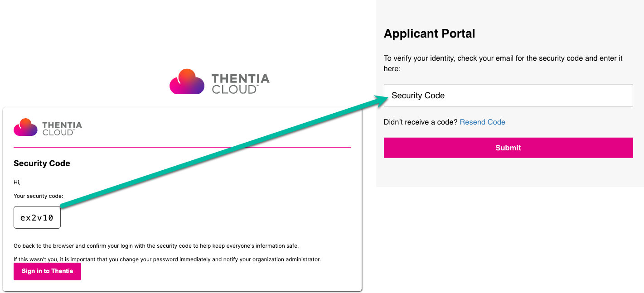Click the "Your security code:" label
The width and height of the screenshot is (644, 293).
(39, 196)
